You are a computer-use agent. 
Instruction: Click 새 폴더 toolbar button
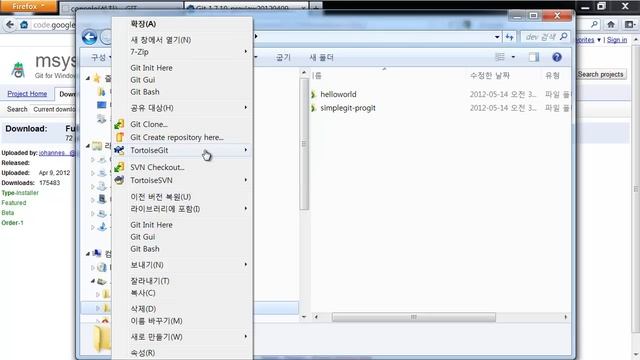pyautogui.click(x=322, y=58)
